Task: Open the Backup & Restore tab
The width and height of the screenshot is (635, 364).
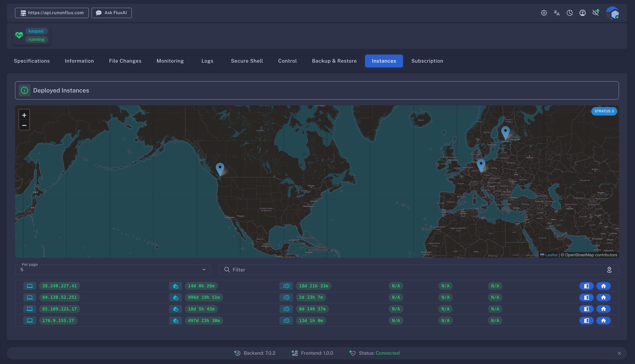Action: 334,61
